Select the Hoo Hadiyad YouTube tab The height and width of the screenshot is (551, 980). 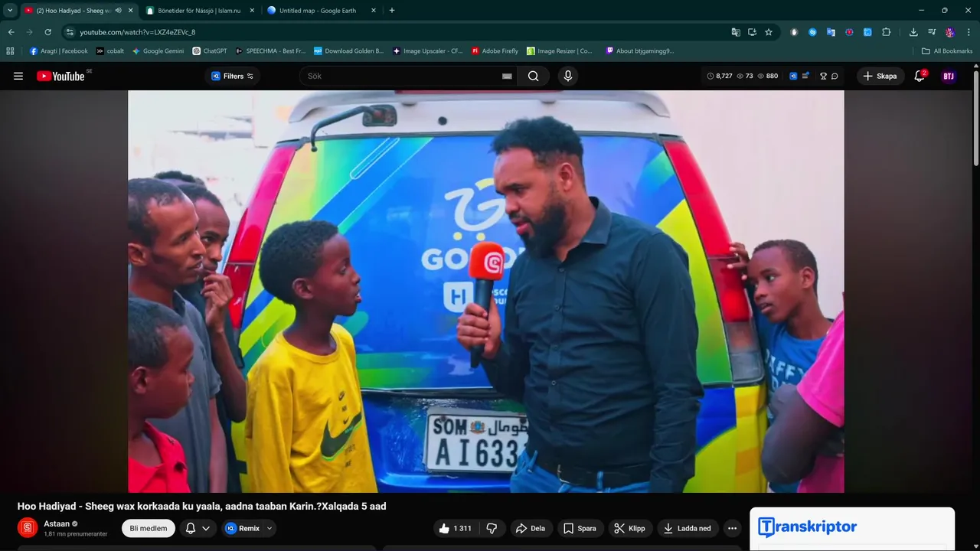click(78, 11)
